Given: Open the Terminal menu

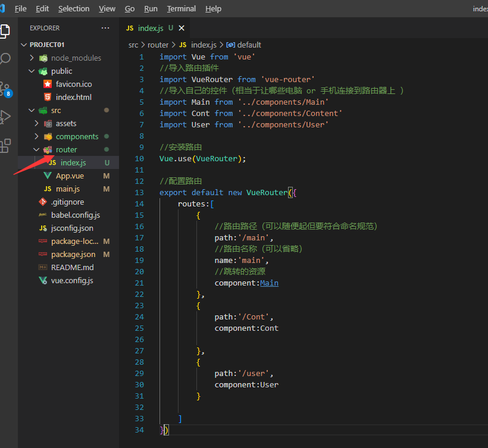Looking at the screenshot, I should pos(181,8).
